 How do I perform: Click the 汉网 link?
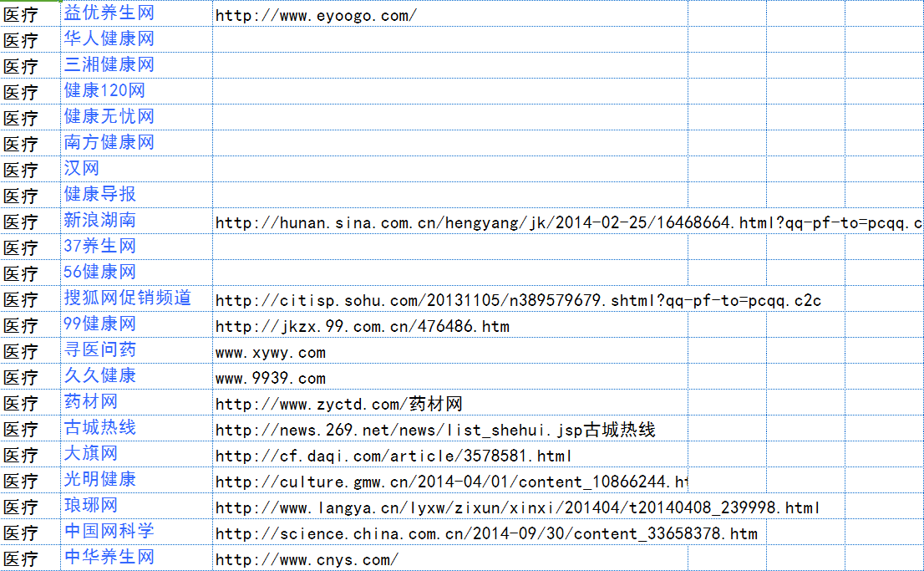click(x=81, y=168)
